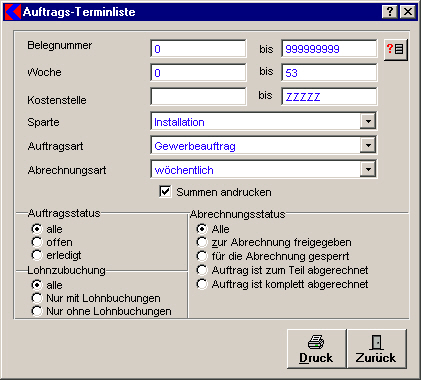This screenshot has height=380, width=421.
Task: Click the red application logo in title bar
Action: click(13, 12)
